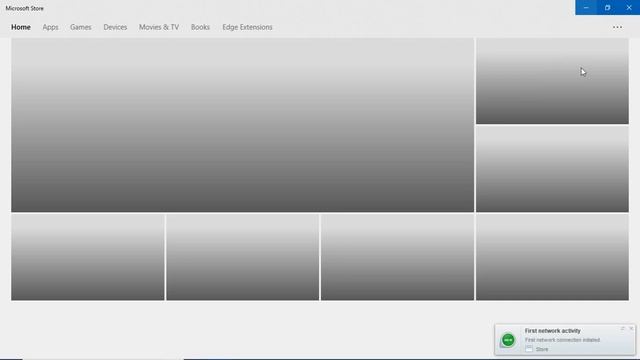The width and height of the screenshot is (640, 360).
Task: Select the Edge Extensions tab
Action: point(247,27)
